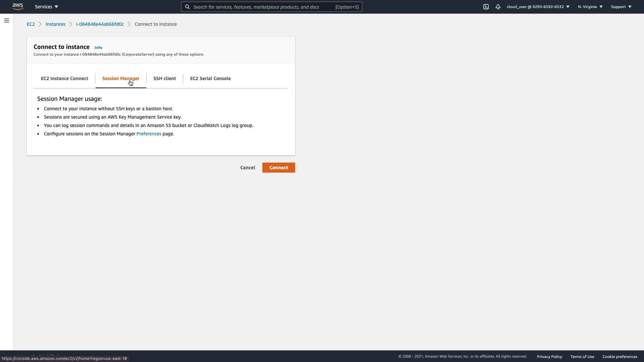Open Cookie preferences in footer

620,357
